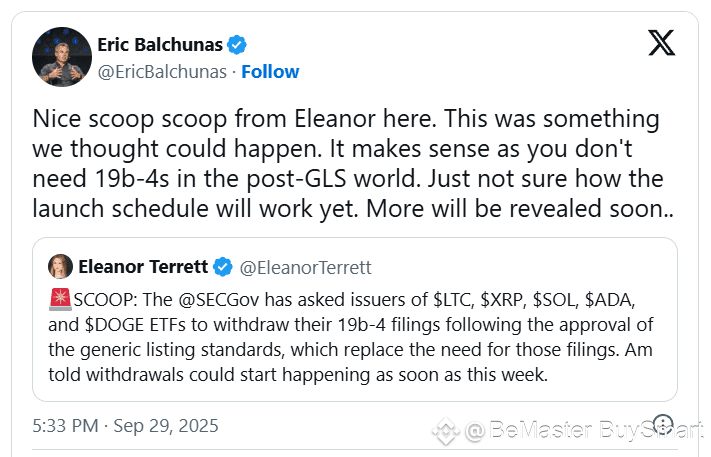Visit the @EleanorTerrett handle

[x=305, y=267]
